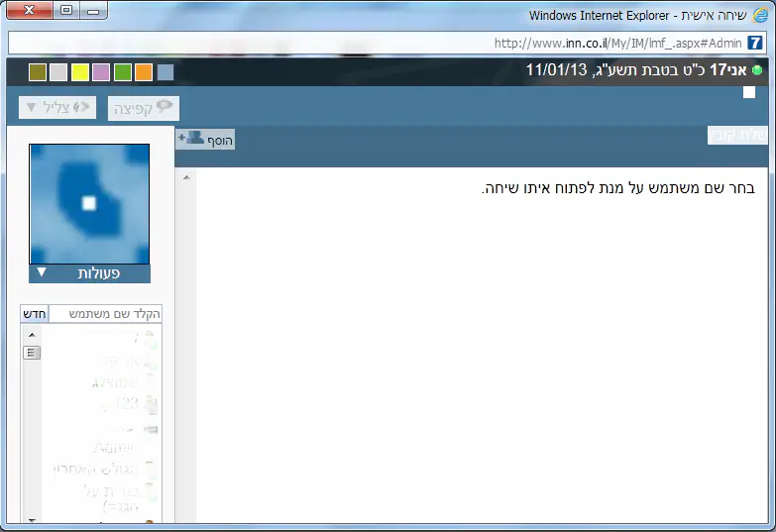This screenshot has width=776, height=532.
Task: Focus the username search field
Action: tap(105, 314)
